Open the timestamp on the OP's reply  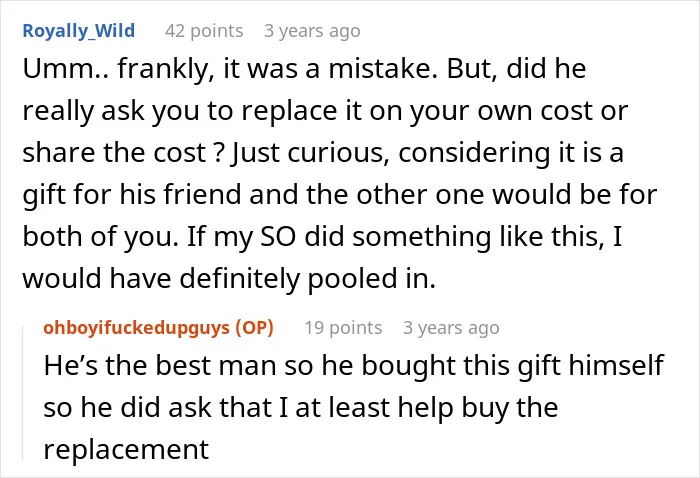(x=451, y=328)
